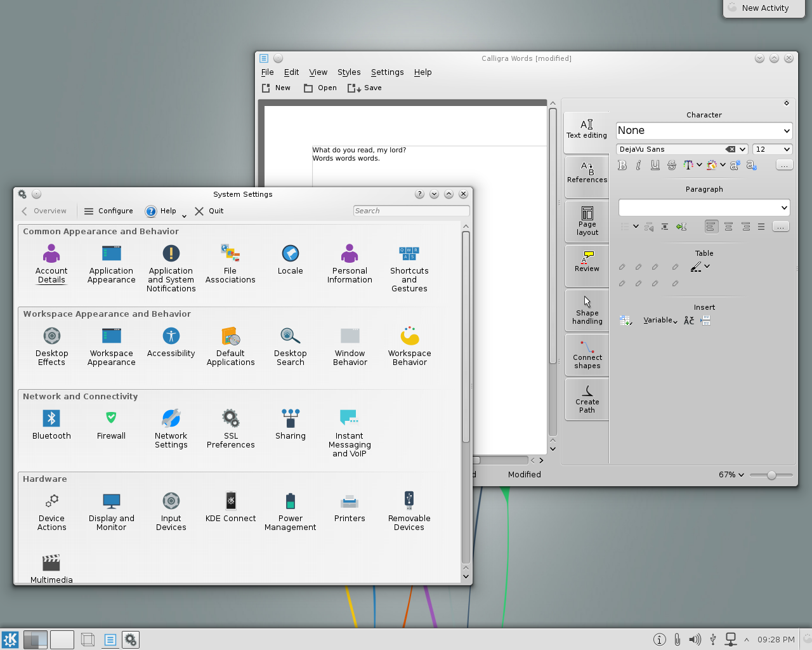Click the Save toolbar button
The width and height of the screenshot is (812, 650).
(365, 88)
